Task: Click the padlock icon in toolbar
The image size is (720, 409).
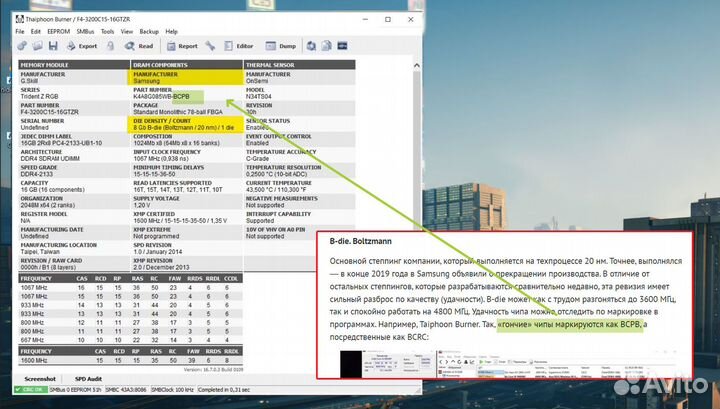Action: 109,45
